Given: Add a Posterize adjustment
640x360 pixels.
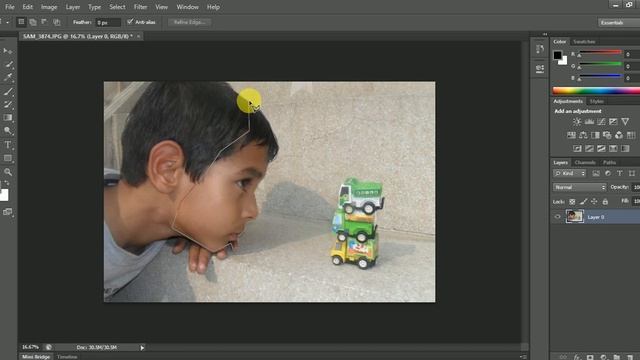Looking at the screenshot, I should tap(589, 149).
